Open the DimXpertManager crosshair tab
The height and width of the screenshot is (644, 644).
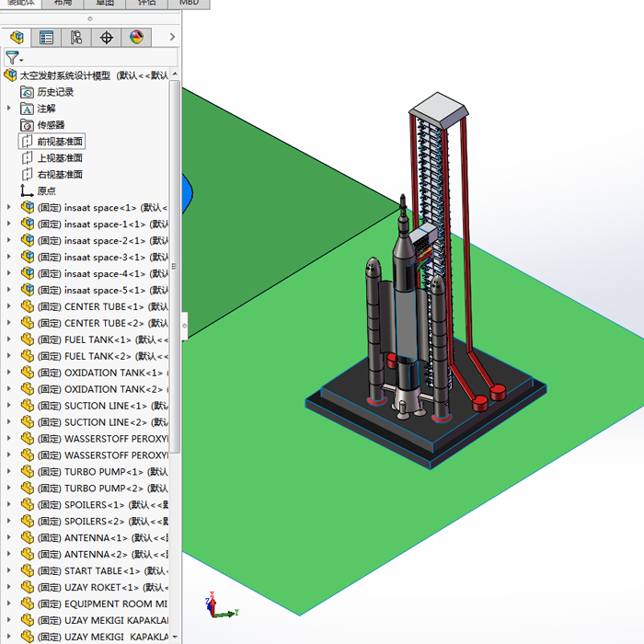(106, 38)
